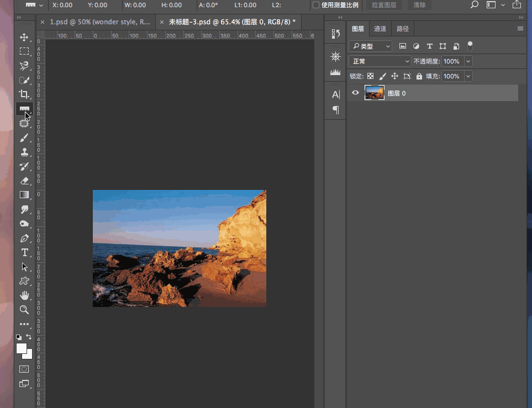Open the 不透明度 opacity slider arrow
The height and width of the screenshot is (408, 532).
tap(468, 61)
